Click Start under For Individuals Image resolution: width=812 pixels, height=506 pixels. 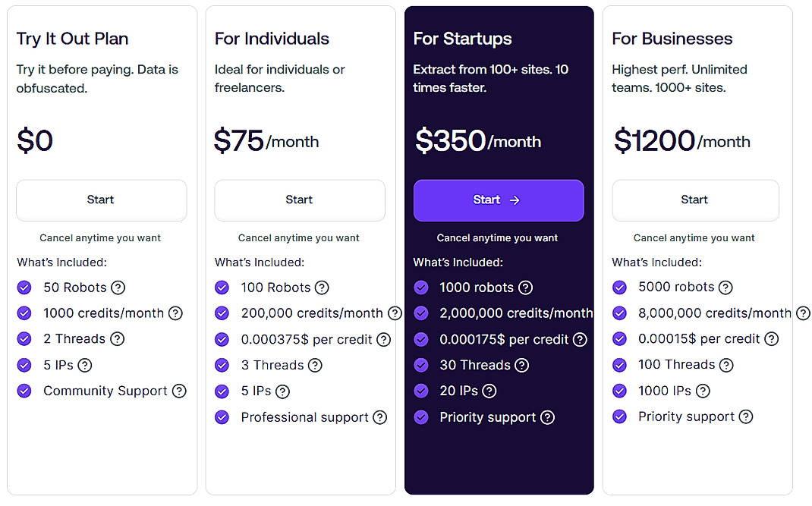click(299, 200)
